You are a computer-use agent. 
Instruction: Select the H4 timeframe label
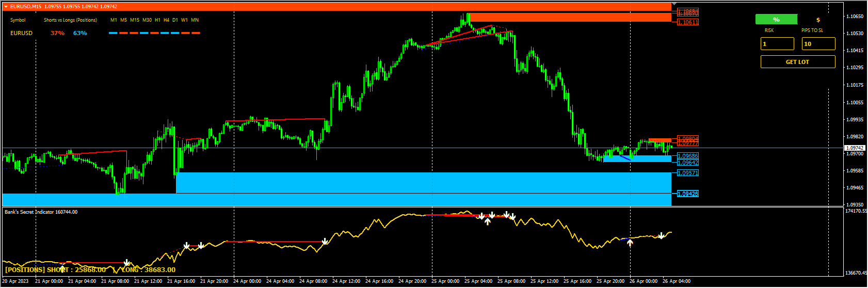coord(166,20)
